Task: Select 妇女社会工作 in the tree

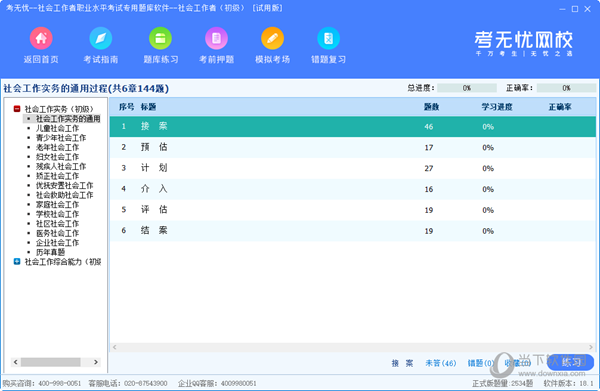Action: (x=57, y=157)
